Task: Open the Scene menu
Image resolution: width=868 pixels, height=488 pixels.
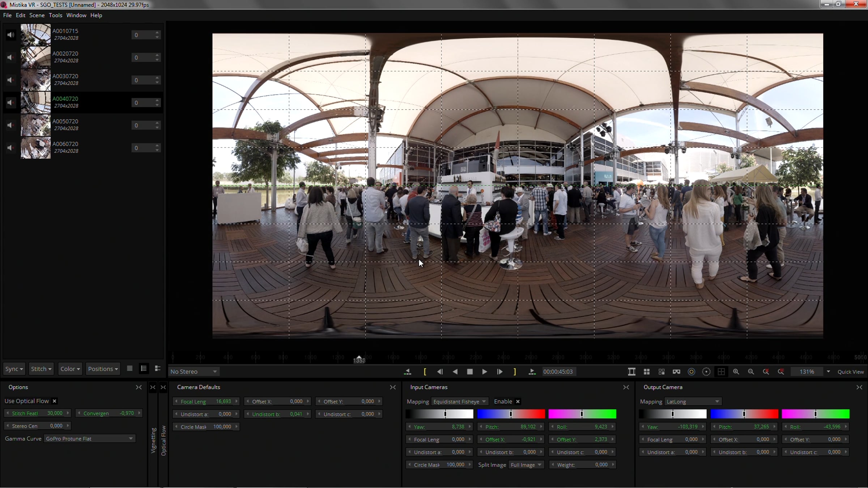Action: pyautogui.click(x=37, y=15)
